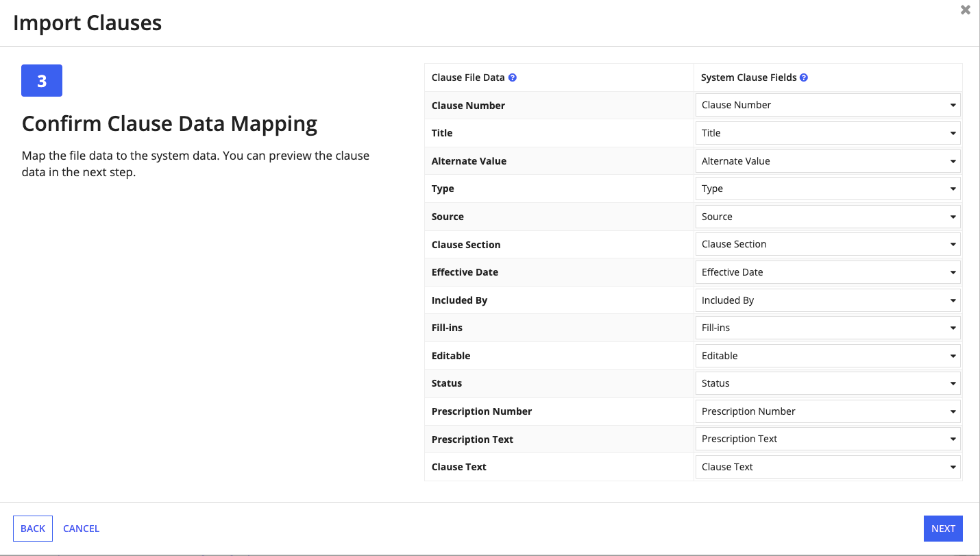This screenshot has height=556, width=980.
Task: Click the 'Included By' file data label
Action: click(x=459, y=300)
